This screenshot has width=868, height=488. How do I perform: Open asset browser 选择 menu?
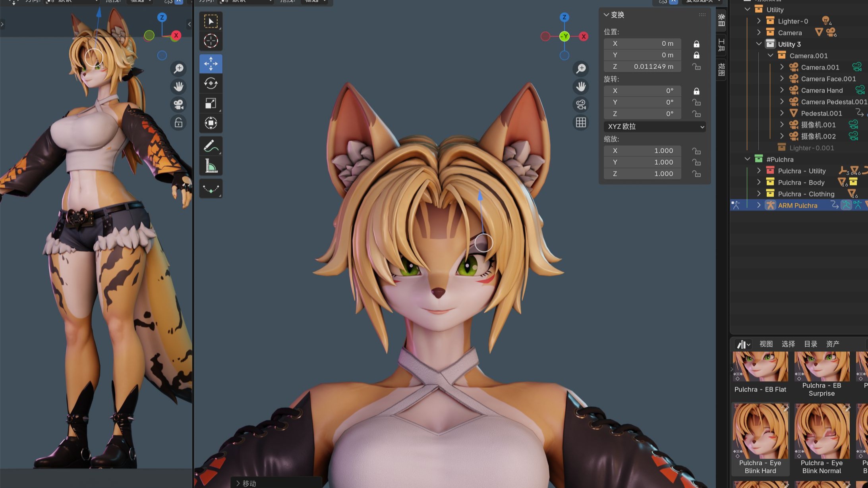tap(788, 344)
